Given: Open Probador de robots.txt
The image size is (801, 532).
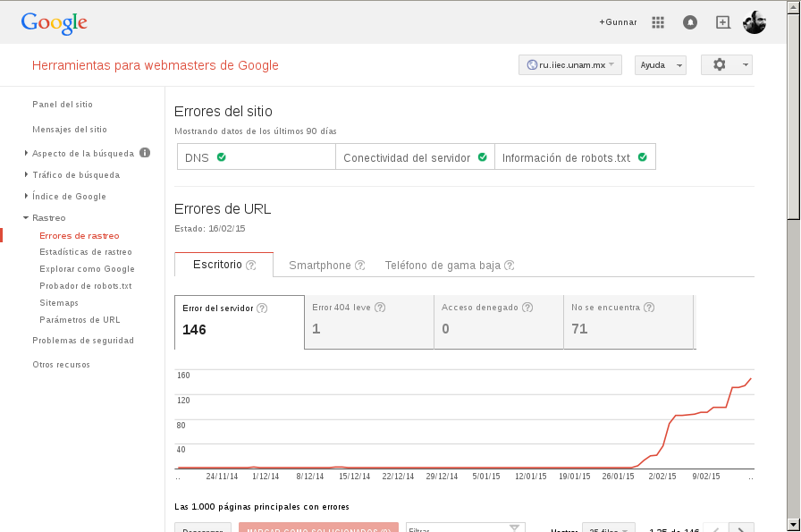Looking at the screenshot, I should point(86,286).
